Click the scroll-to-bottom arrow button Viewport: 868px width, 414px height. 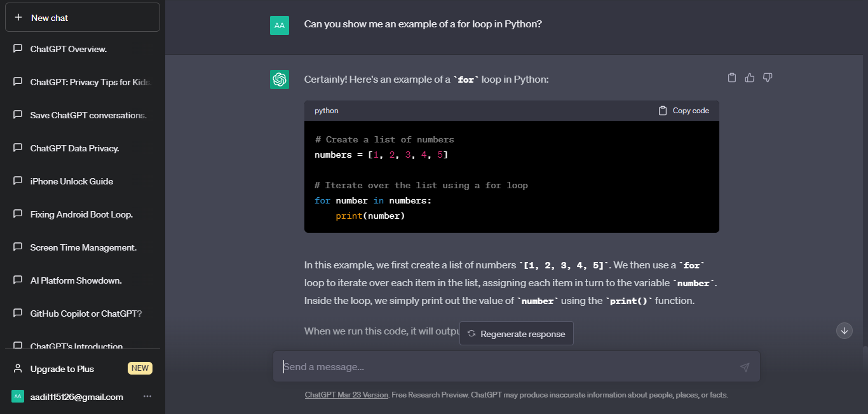[x=844, y=331]
